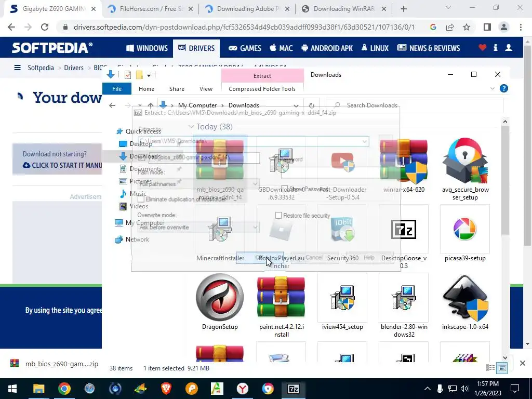Collapse the Today (38) group
The height and width of the screenshot is (399, 532).
[x=191, y=127]
